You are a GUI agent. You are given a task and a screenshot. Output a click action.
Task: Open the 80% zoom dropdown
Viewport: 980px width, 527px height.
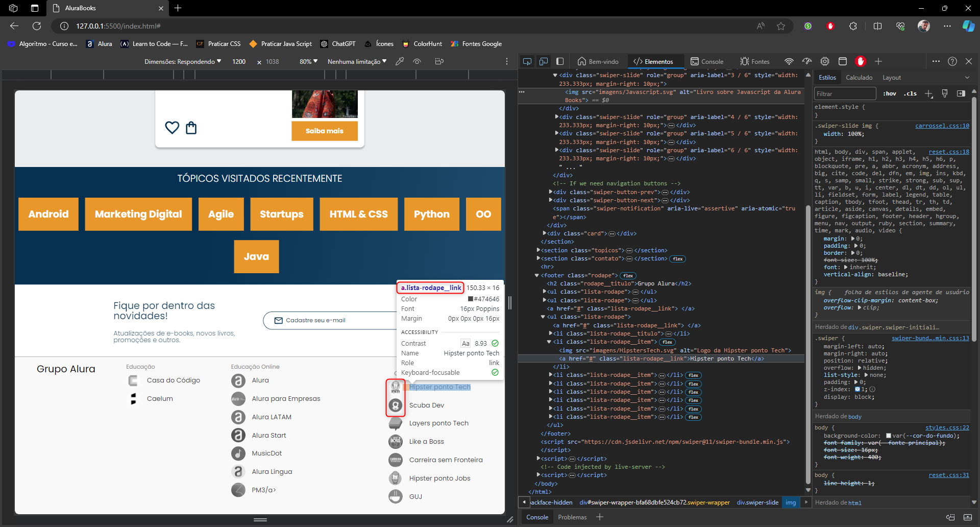[x=308, y=61]
